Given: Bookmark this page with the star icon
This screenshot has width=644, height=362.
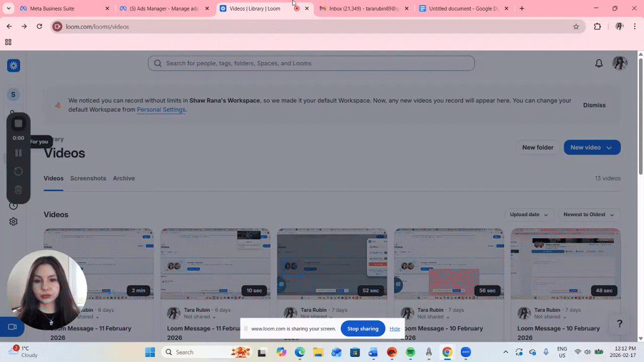Looking at the screenshot, I should (576, 26).
